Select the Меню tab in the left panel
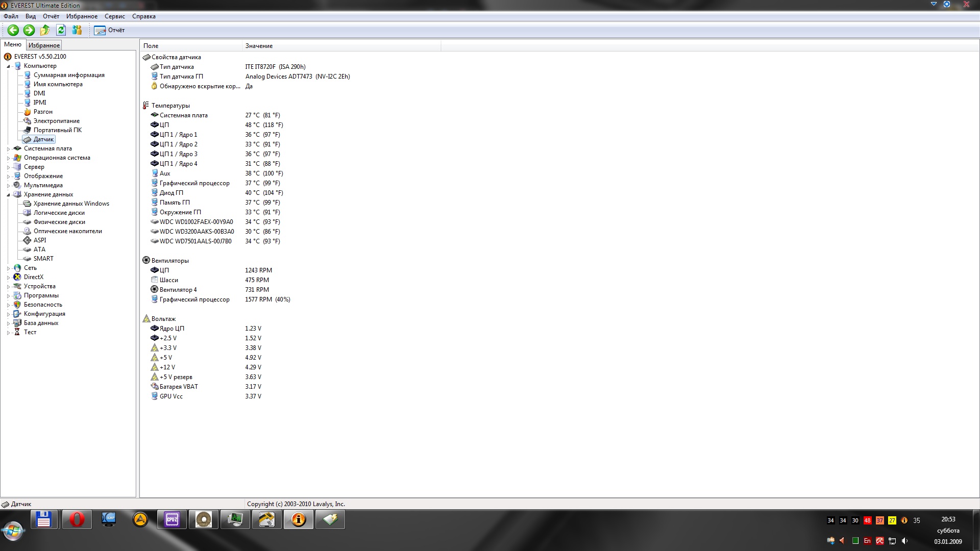 tap(13, 45)
